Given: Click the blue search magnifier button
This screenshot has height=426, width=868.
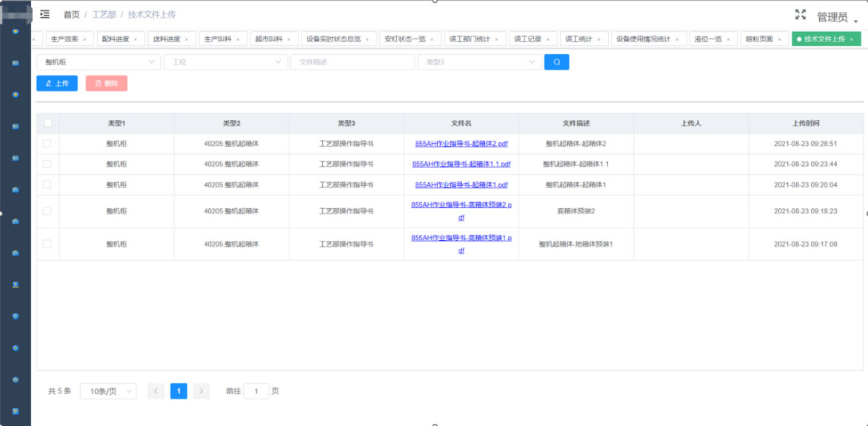Looking at the screenshot, I should coord(556,62).
